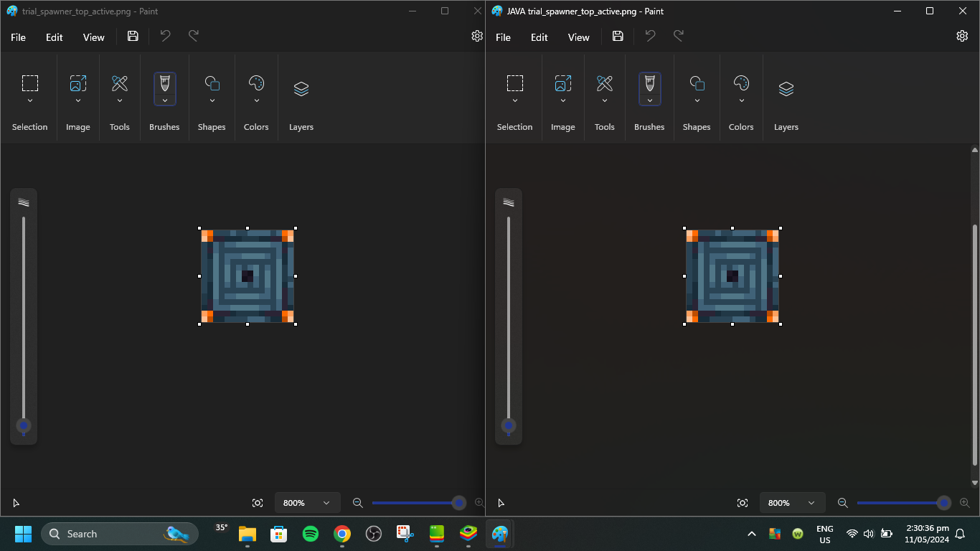Click the Layers icon in left Paint window
980x551 pixels.
pyautogui.click(x=301, y=89)
